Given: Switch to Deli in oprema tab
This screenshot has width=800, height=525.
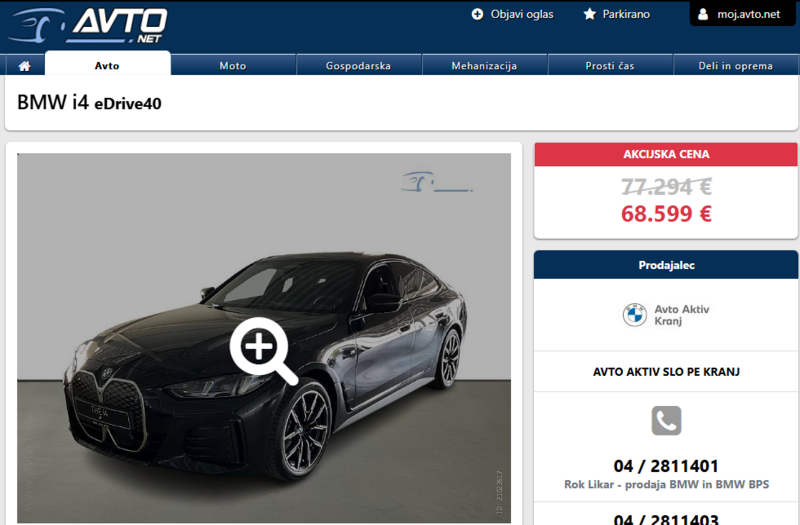Looking at the screenshot, I should pos(735,66).
